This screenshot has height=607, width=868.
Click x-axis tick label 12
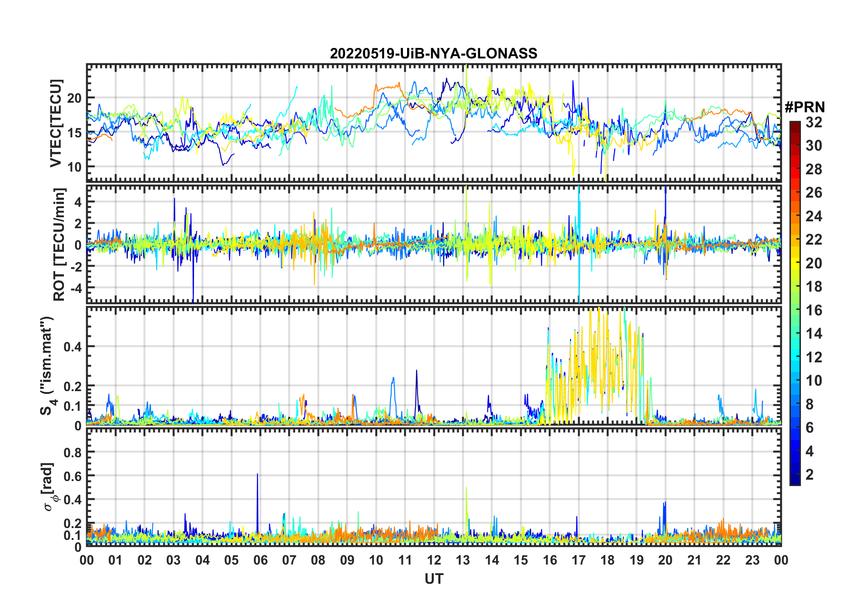point(434,560)
